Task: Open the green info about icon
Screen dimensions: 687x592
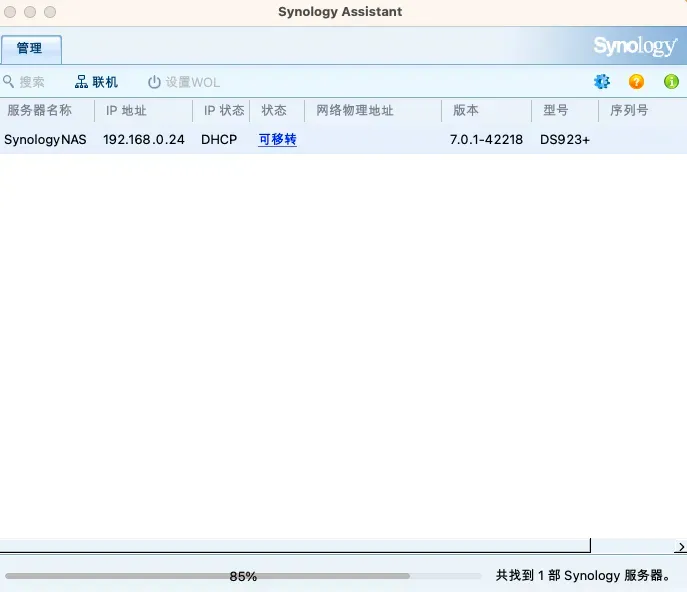Action: pyautogui.click(x=671, y=82)
